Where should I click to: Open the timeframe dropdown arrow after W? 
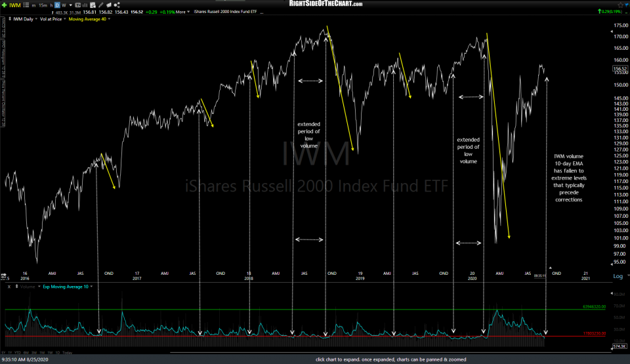click(x=71, y=6)
